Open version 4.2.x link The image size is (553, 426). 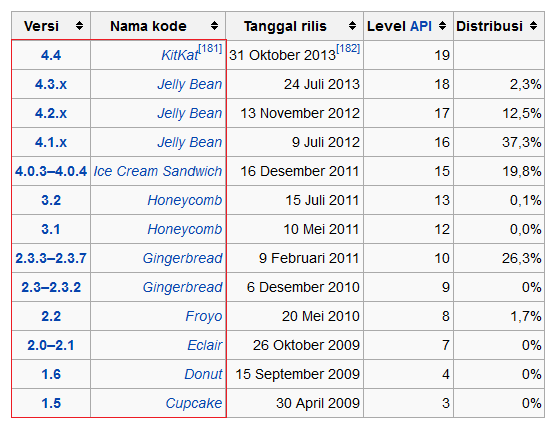51,113
